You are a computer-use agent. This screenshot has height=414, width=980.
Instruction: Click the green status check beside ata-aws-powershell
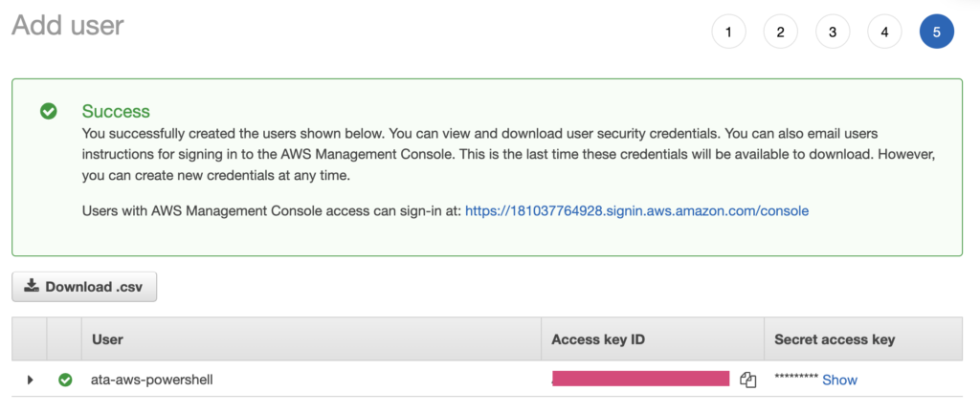[x=65, y=380]
